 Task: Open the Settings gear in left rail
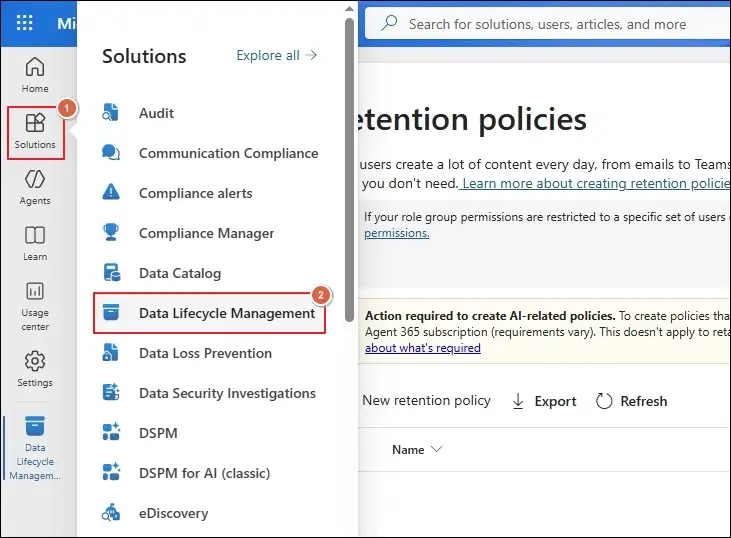[x=35, y=361]
